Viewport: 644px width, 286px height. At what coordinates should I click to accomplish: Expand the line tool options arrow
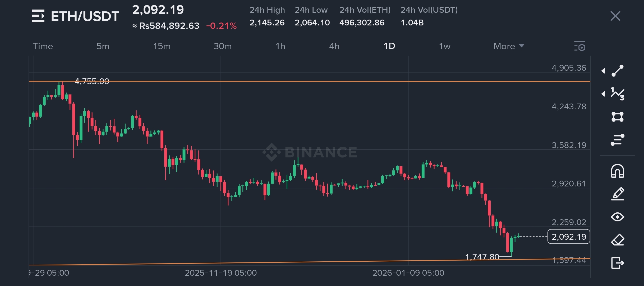(x=603, y=71)
